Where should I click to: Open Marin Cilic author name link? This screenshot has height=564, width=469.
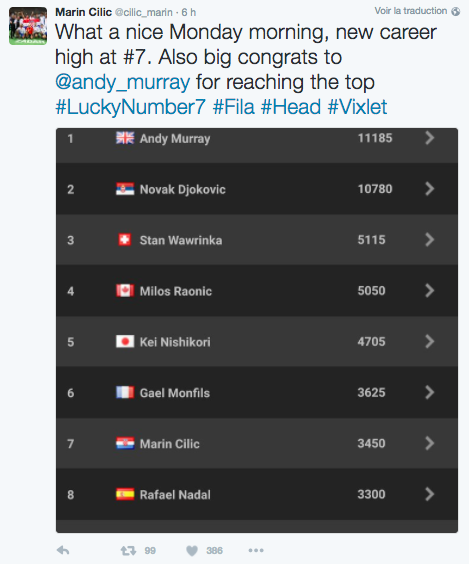tap(83, 12)
